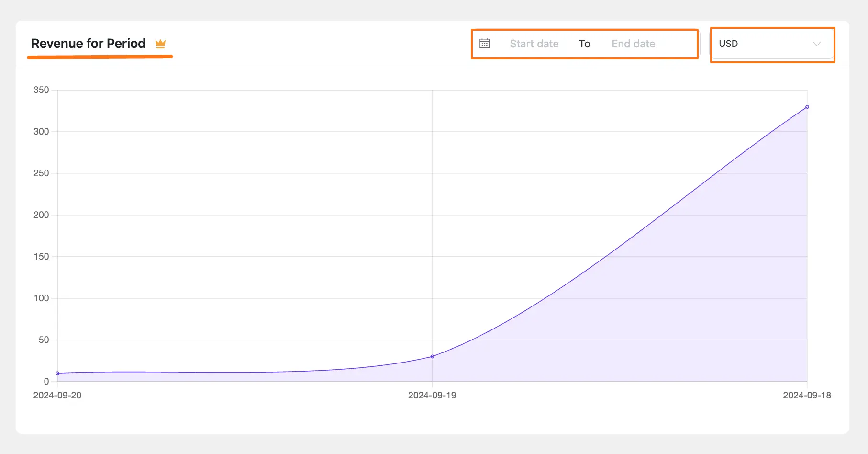Image resolution: width=868 pixels, height=454 pixels.
Task: Open the calendar icon in date picker
Action: tap(485, 43)
